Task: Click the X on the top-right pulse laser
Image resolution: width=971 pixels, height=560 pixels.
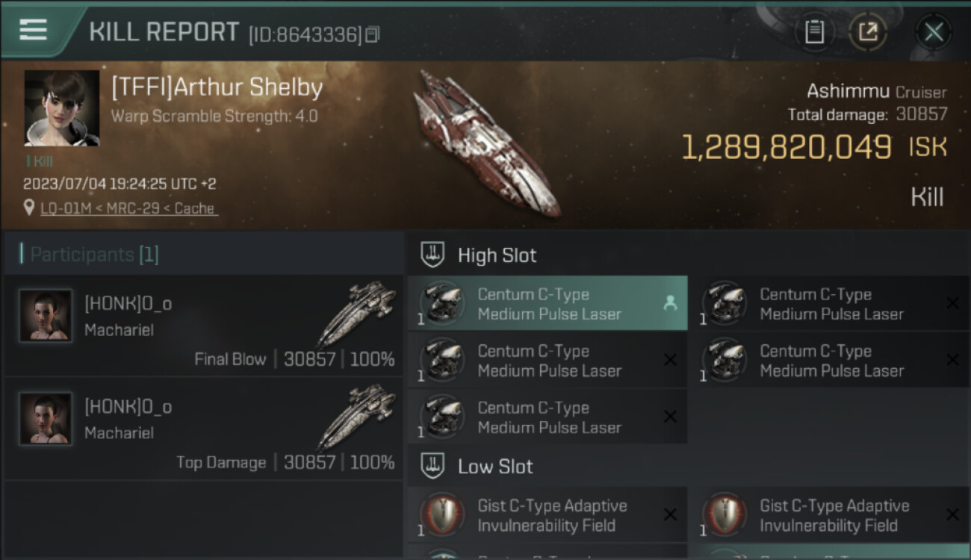Action: [x=952, y=302]
